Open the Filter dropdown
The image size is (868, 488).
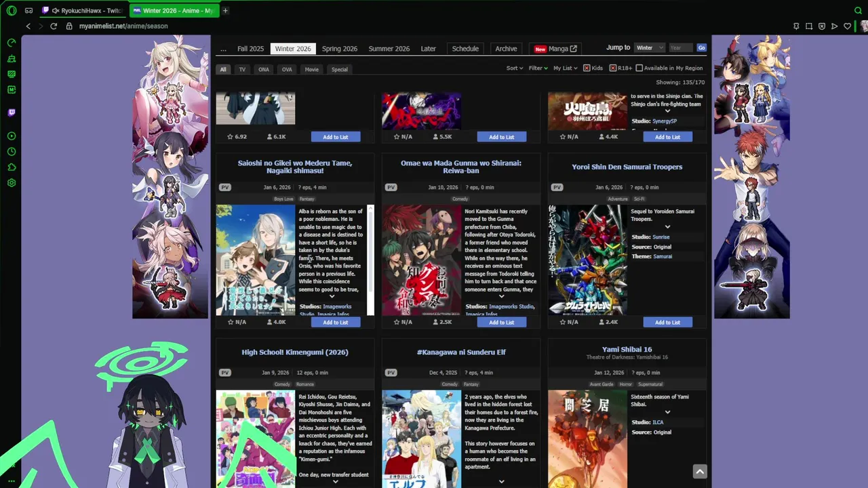(538, 68)
